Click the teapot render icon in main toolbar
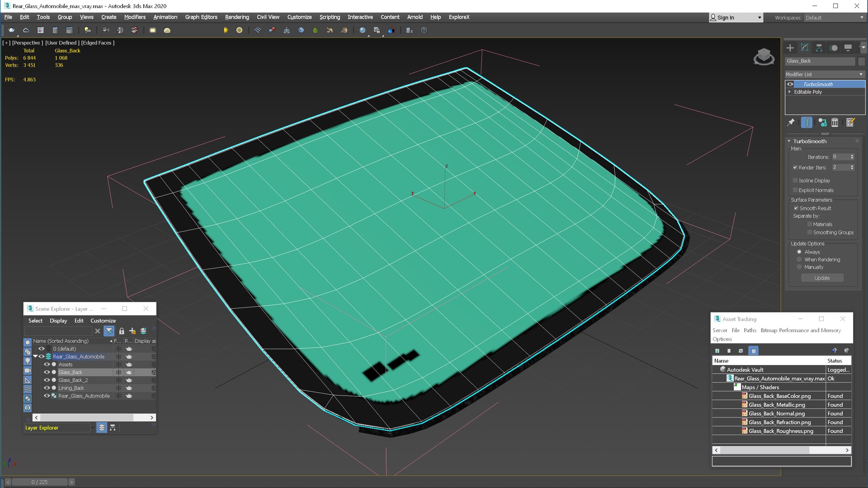 click(11, 30)
